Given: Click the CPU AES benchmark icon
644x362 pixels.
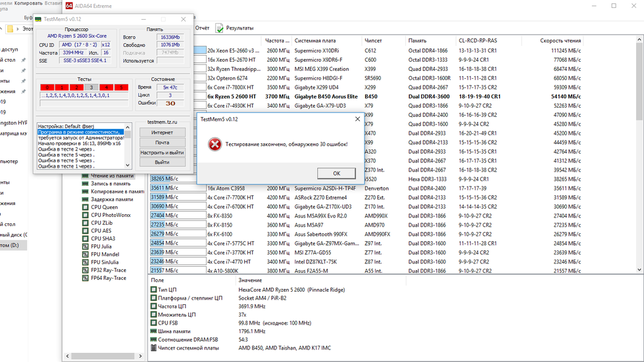Looking at the screenshot, I should tap(85, 231).
